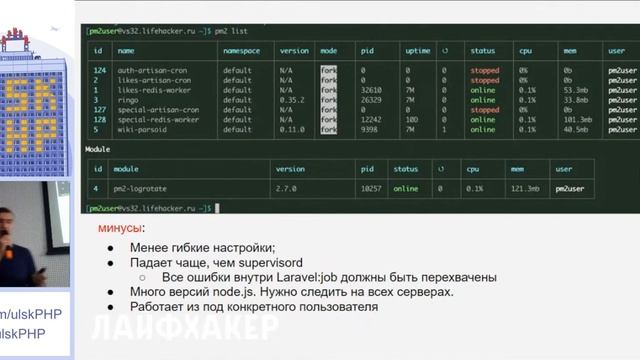Screen dimensions: 640x360
Task: Click pid '26329' cell
Action: point(371,100)
